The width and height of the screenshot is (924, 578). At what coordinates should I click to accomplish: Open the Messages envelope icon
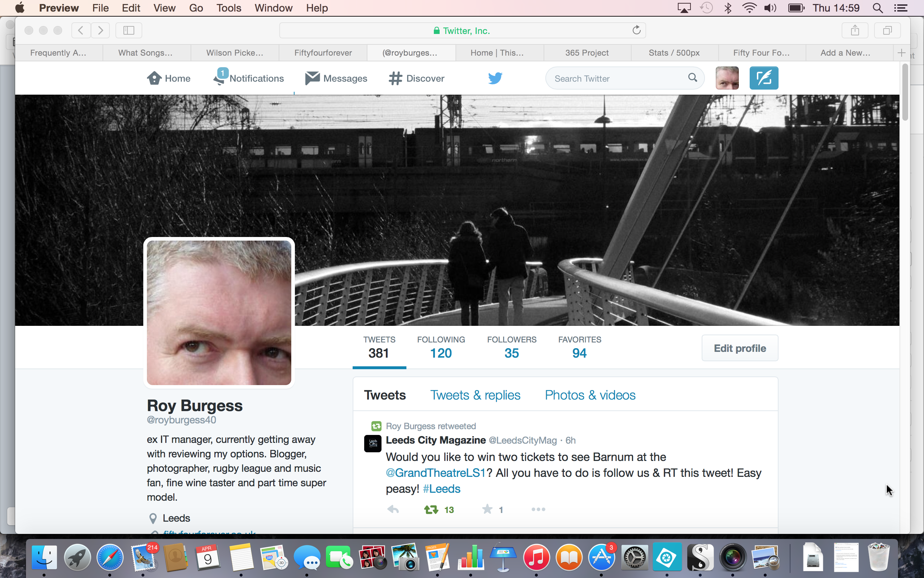[312, 78]
